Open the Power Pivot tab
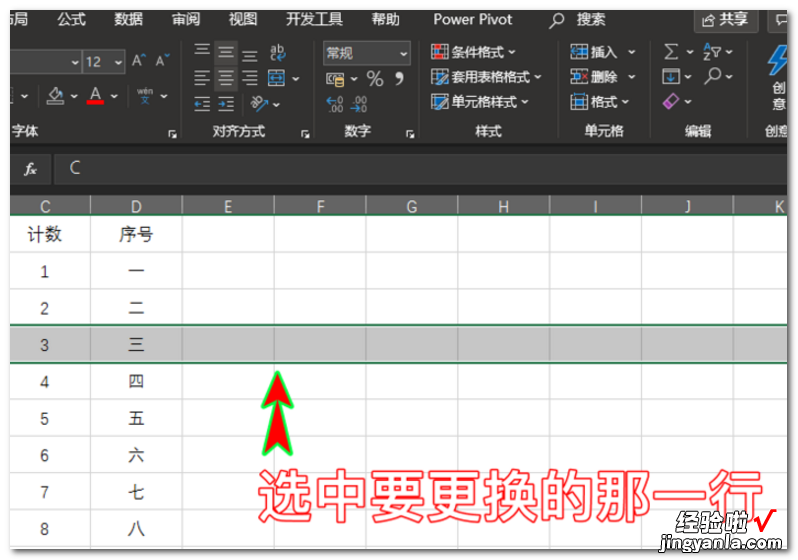The height and width of the screenshot is (560, 798). 472,19
